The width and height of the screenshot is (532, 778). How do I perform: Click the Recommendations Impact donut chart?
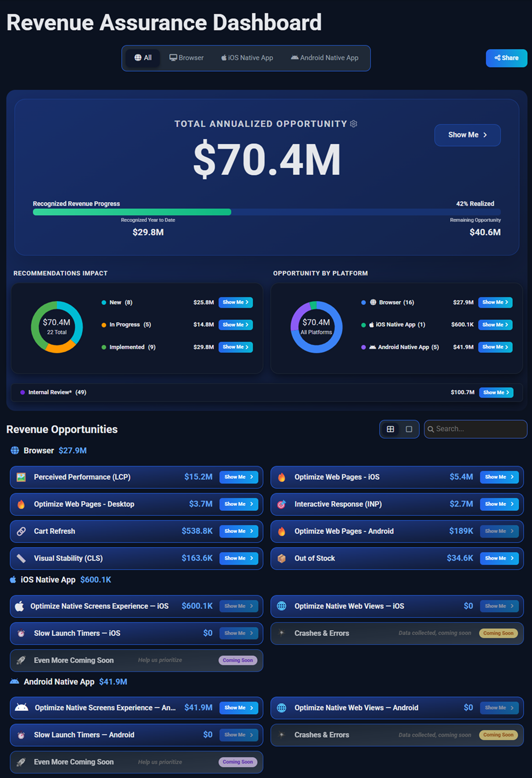coord(57,327)
